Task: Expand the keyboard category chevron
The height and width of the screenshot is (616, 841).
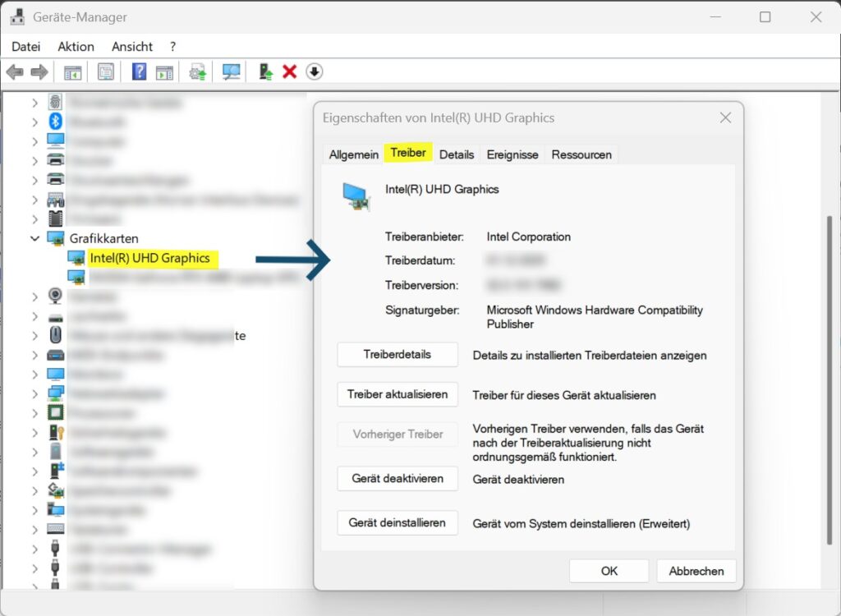Action: coord(34,530)
